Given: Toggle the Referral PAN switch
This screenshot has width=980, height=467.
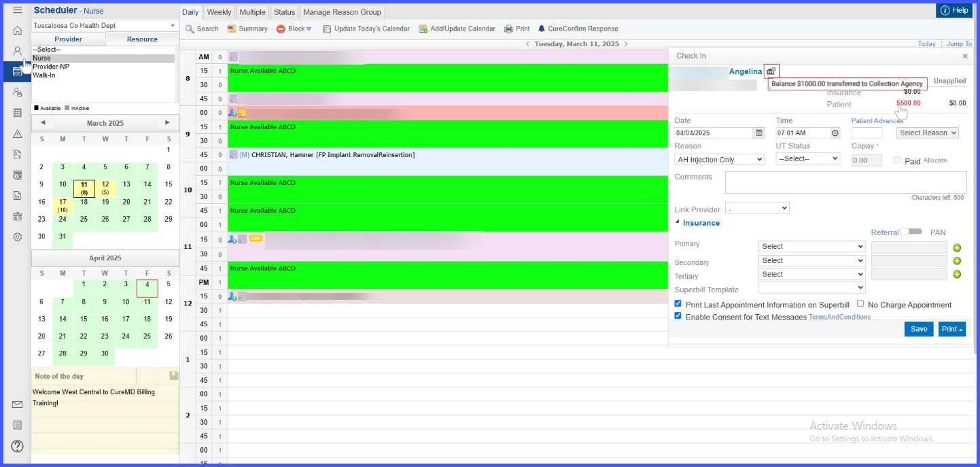Looking at the screenshot, I should pyautogui.click(x=911, y=232).
